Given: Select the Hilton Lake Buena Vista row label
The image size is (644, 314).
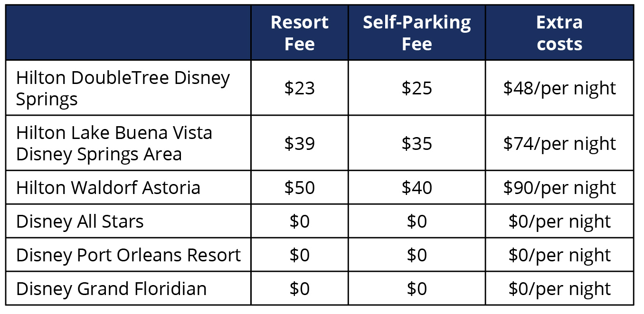Looking at the screenshot, I should [x=114, y=143].
